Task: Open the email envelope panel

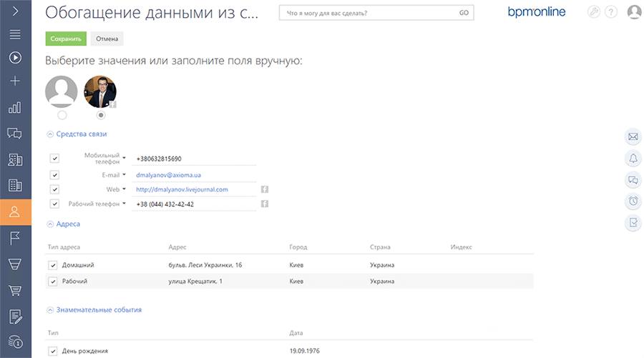Action: (x=633, y=137)
